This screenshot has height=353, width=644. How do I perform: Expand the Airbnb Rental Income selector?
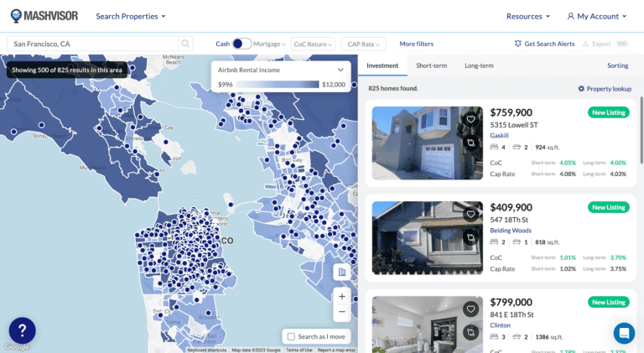[x=340, y=71]
